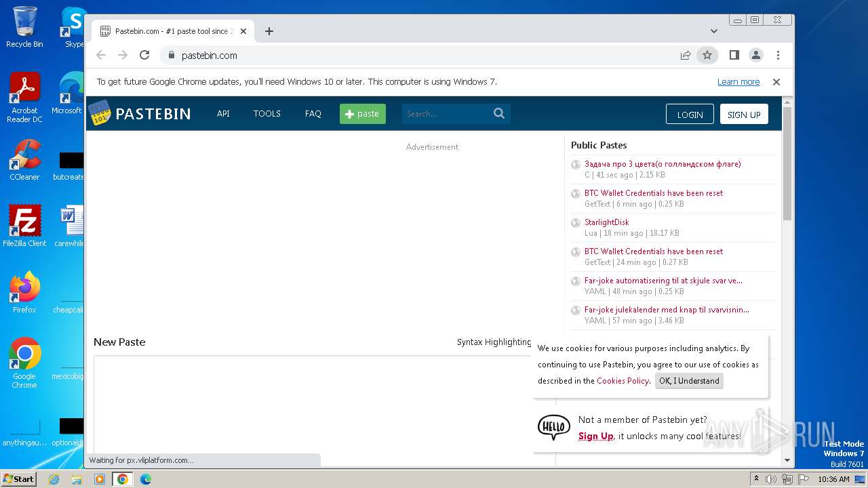Show hidden tray icons arrow
Image resolution: width=868 pixels, height=488 pixels.
point(756,479)
